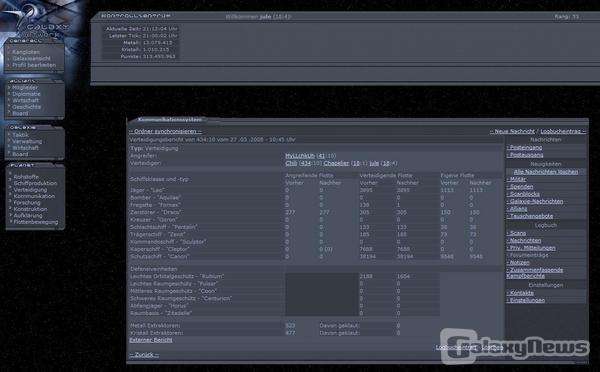Open Board in the Allianz menu
Viewport: 600px width, 372px height.
[x=20, y=113]
